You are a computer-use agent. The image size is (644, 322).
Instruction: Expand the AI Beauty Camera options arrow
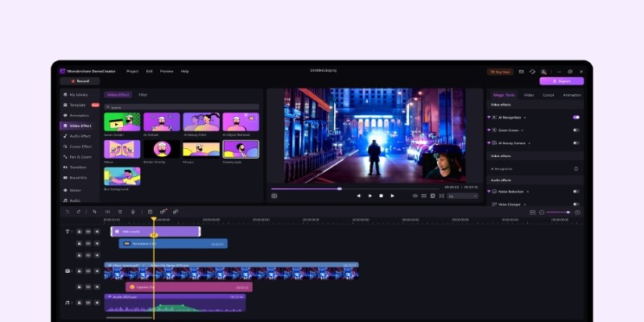[530, 142]
